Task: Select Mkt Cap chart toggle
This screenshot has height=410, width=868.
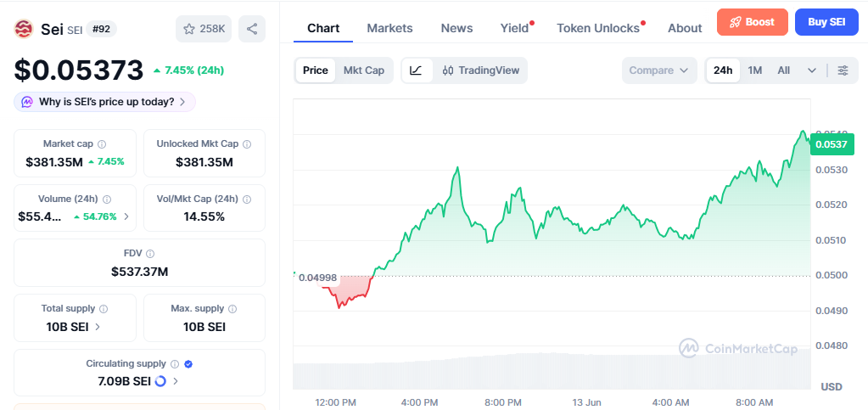Action: (364, 70)
